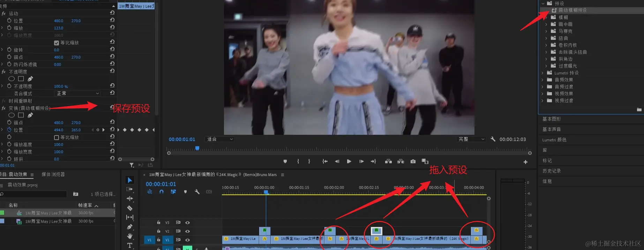Select the Razor tool
This screenshot has height=250, width=644.
(x=130, y=208)
